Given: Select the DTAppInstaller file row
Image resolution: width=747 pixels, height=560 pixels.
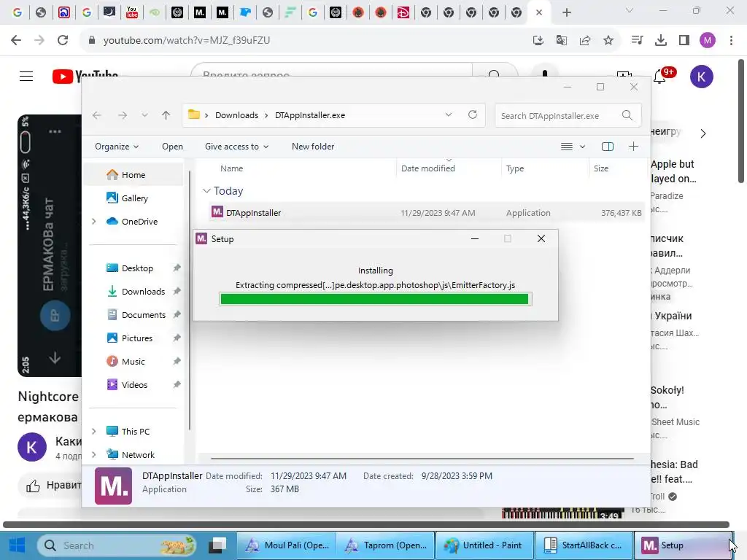Looking at the screenshot, I should [x=426, y=213].
